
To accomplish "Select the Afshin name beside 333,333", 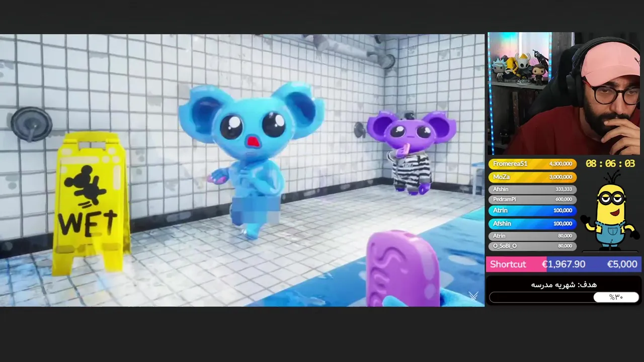I will [x=501, y=190].
